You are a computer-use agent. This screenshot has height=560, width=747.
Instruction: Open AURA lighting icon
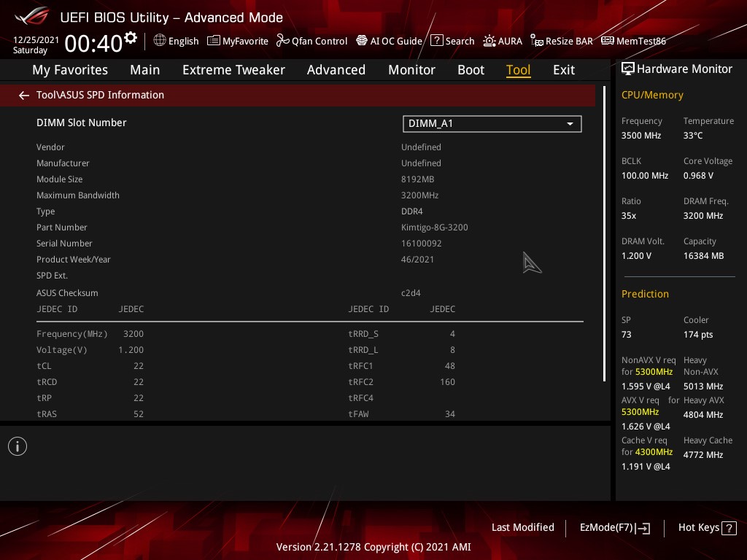pyautogui.click(x=489, y=41)
